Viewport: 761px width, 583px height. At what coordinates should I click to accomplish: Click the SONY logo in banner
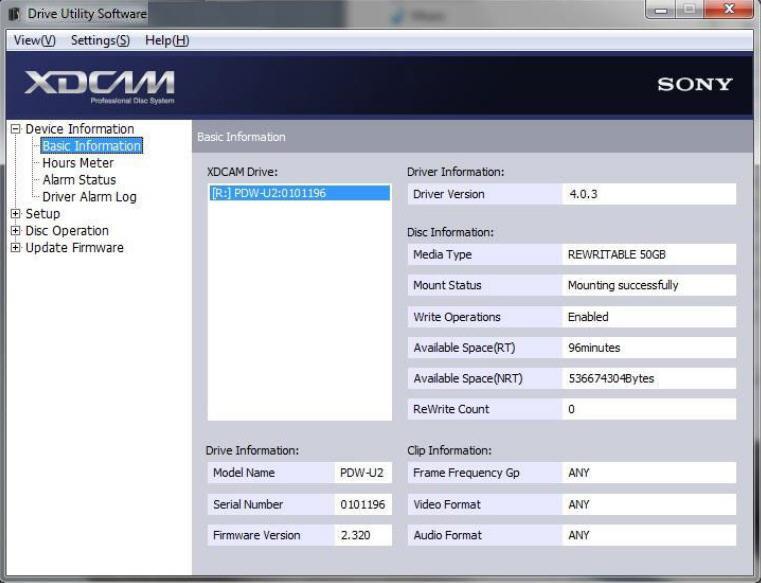(x=694, y=85)
